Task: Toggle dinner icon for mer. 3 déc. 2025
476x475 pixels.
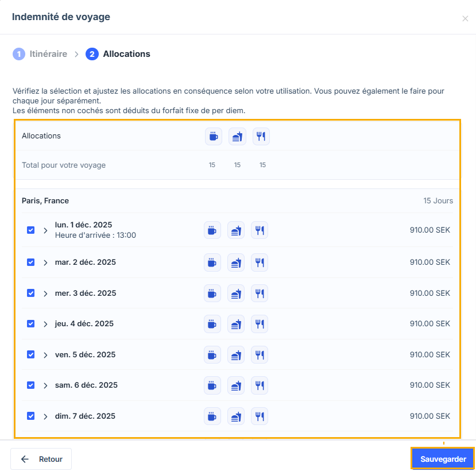Action: click(x=260, y=293)
